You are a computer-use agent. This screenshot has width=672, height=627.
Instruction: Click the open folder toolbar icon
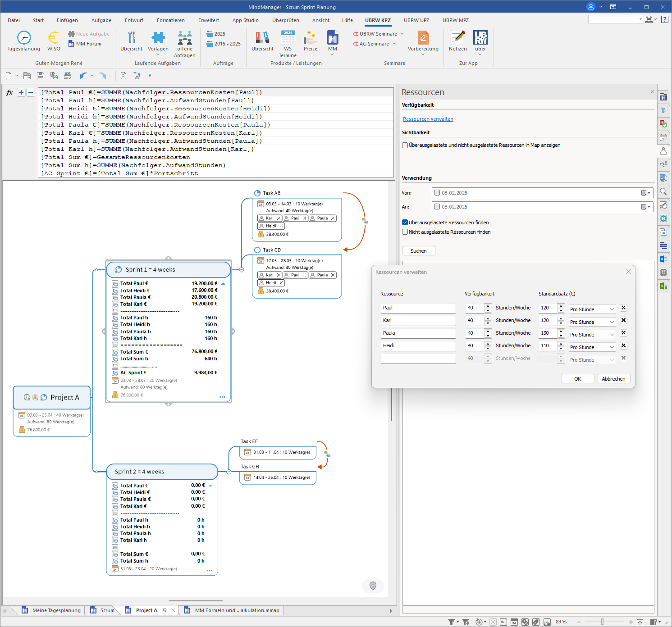tap(27, 76)
